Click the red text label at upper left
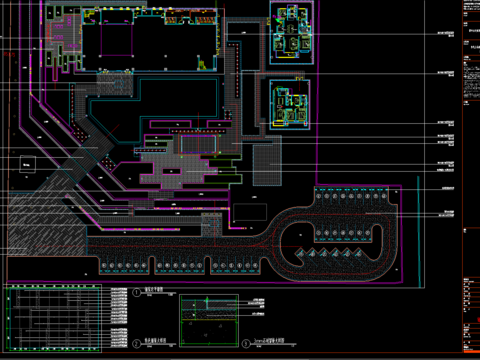Viewport: 480px width, 360px height. click(x=9, y=54)
